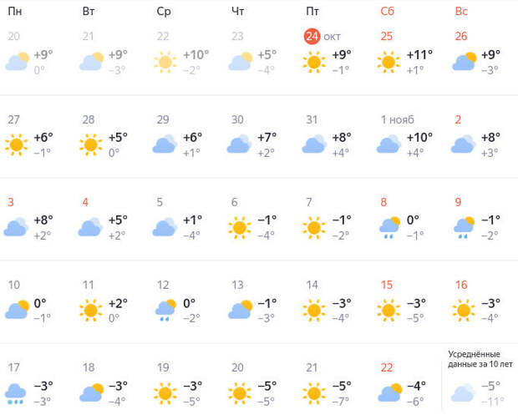Select the rain cloud icon for the 8th
518x420 pixels.
pos(388,226)
